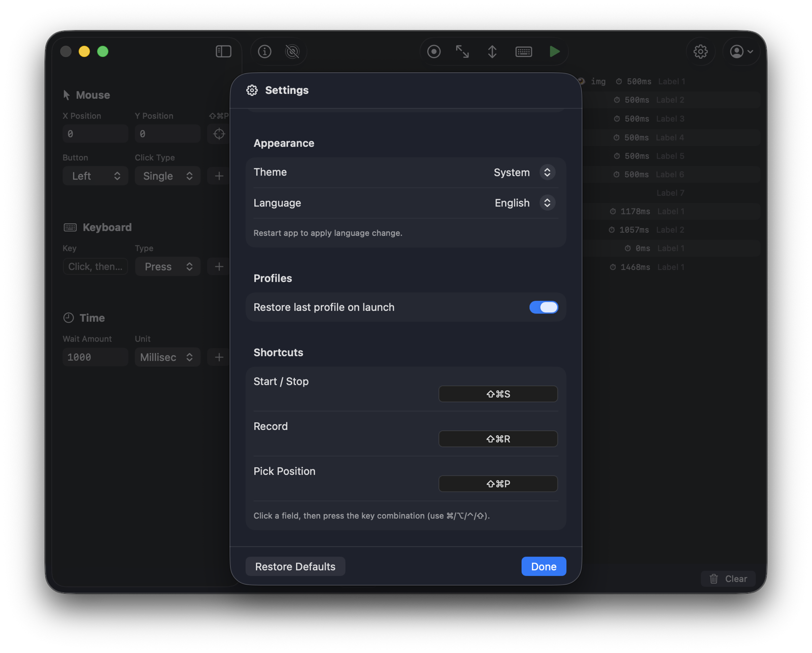Click the Start / Stop shortcut field
812x653 pixels.
pyautogui.click(x=498, y=394)
